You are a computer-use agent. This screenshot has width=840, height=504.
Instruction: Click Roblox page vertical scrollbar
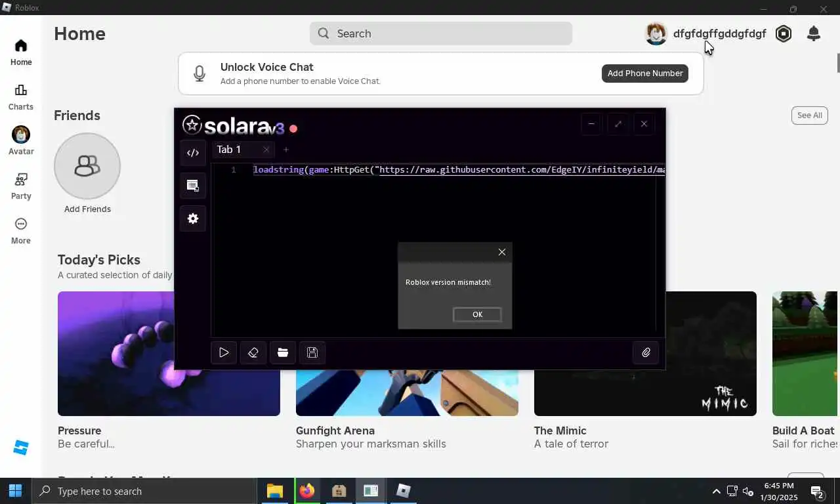[837, 62]
